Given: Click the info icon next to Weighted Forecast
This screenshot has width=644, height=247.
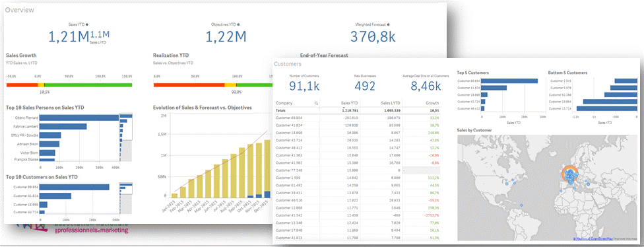Looking at the screenshot, I should (x=388, y=24).
